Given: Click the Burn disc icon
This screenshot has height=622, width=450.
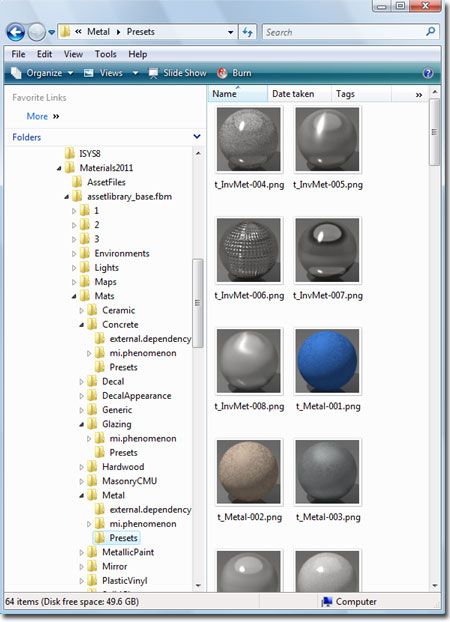Looking at the screenshot, I should pos(223,73).
